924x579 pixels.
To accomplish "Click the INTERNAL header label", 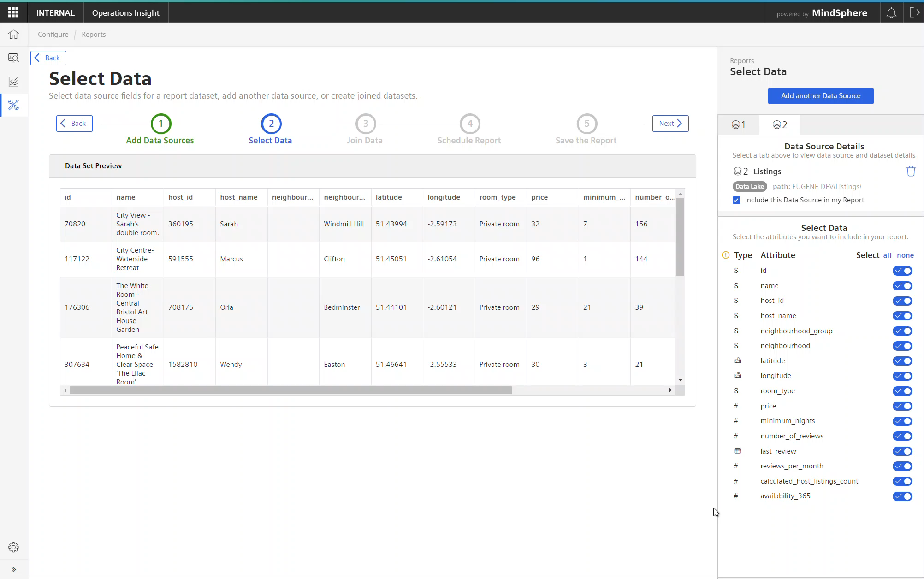I will (x=55, y=13).
